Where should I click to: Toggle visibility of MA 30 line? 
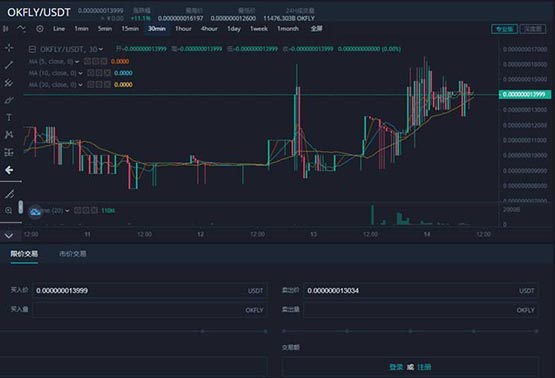coord(91,85)
